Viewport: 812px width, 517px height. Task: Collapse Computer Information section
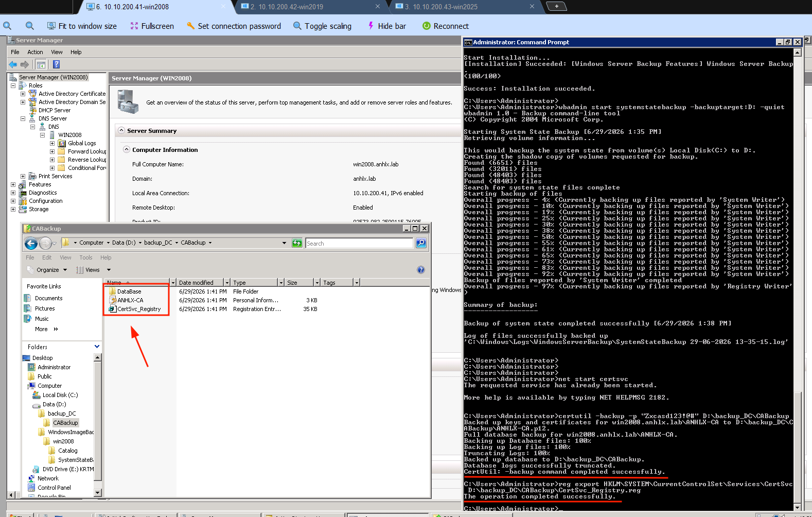(x=127, y=149)
